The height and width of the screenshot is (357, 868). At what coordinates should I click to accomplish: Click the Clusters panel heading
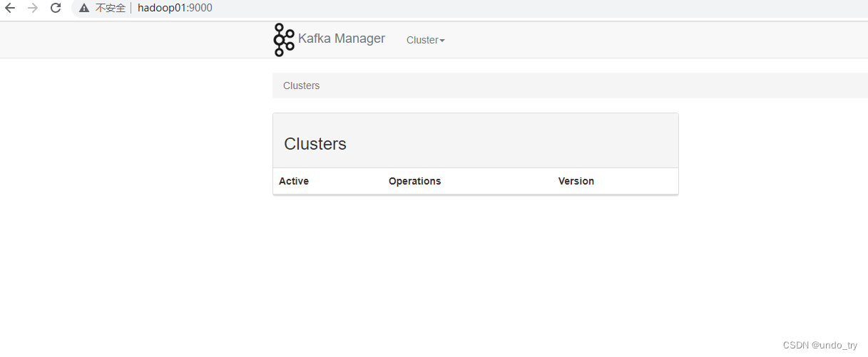point(315,143)
